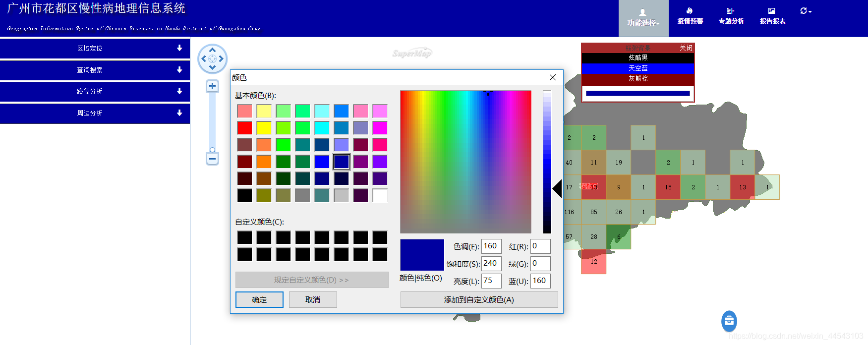Pick the white basic color swatch
Screen dimensions: 868x345
click(380, 195)
